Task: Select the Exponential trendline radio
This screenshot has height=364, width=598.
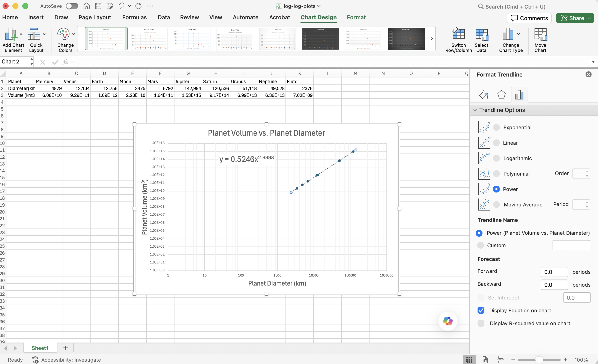Action: (x=496, y=127)
